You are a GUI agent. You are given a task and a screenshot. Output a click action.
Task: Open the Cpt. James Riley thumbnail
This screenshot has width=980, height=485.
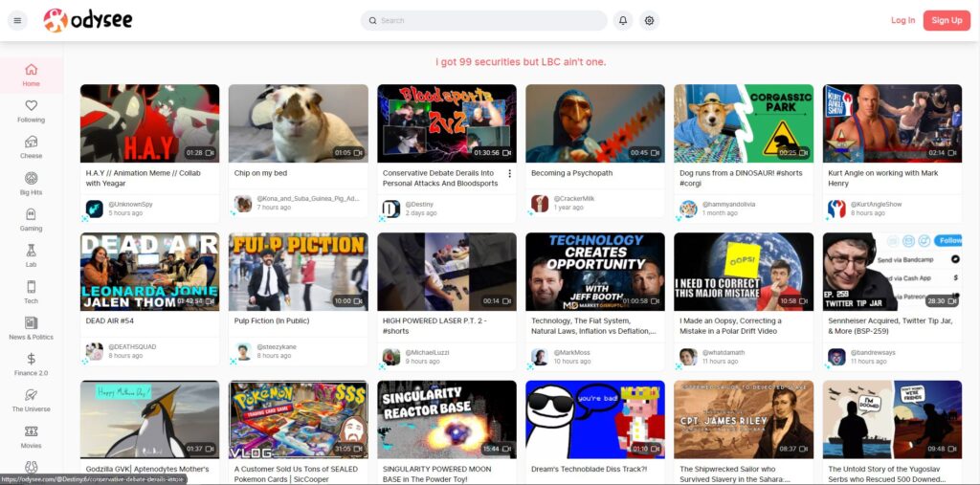(744, 419)
